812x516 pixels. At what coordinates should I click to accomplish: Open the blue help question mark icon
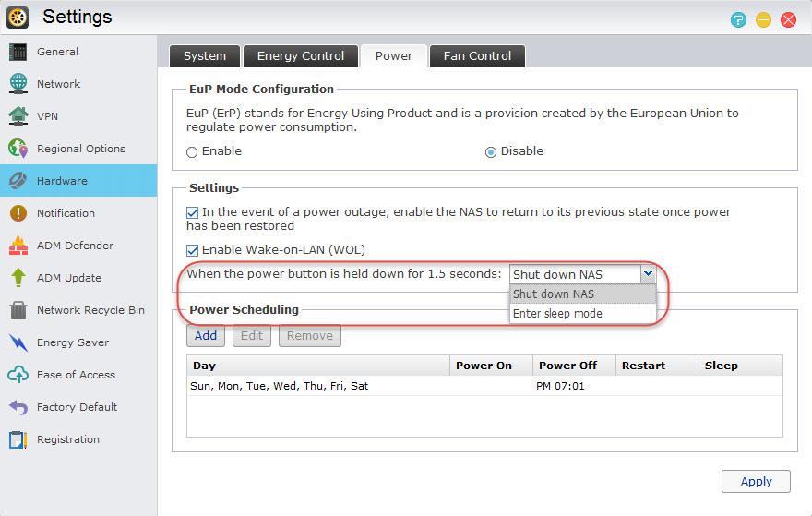pyautogui.click(x=738, y=19)
